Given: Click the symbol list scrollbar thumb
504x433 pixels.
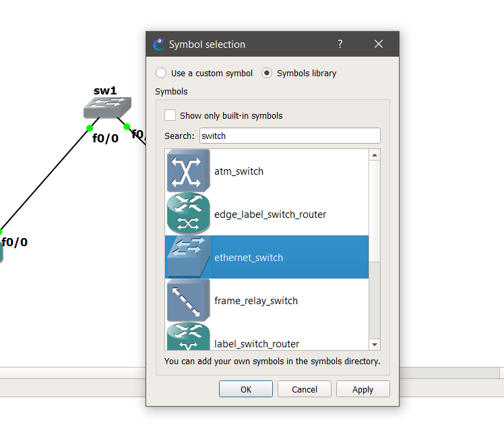Looking at the screenshot, I should tap(375, 211).
